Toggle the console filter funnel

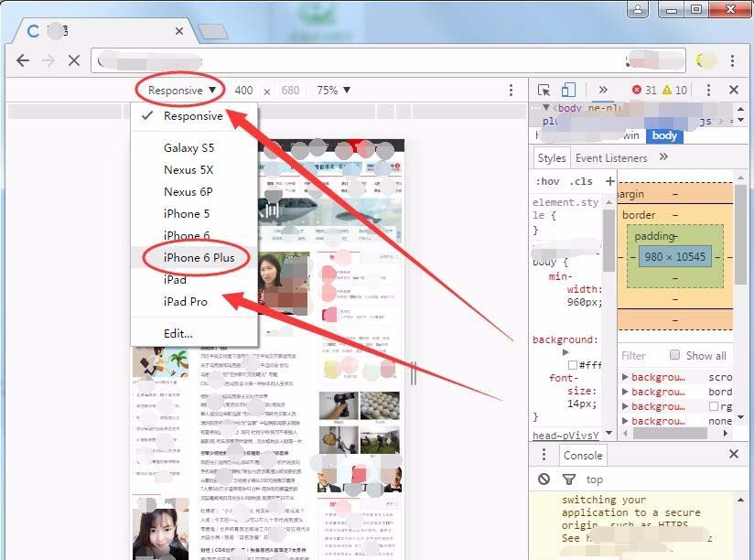[569, 479]
